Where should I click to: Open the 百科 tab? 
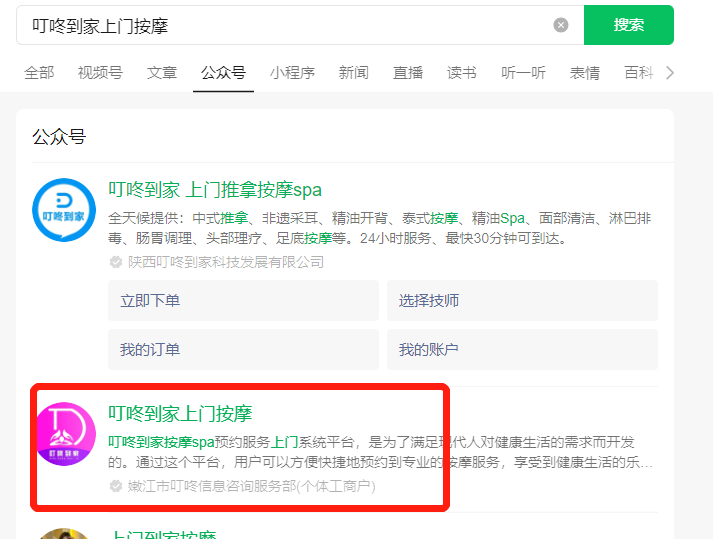(x=639, y=73)
